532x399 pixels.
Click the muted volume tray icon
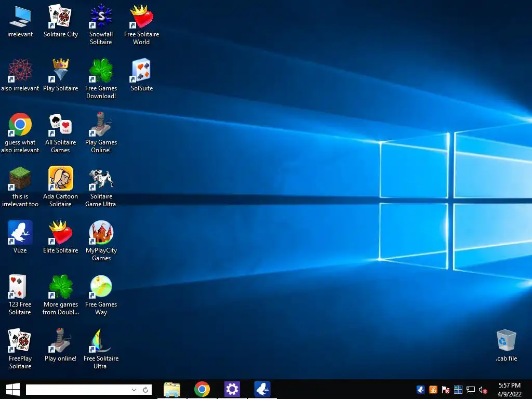tap(483, 390)
